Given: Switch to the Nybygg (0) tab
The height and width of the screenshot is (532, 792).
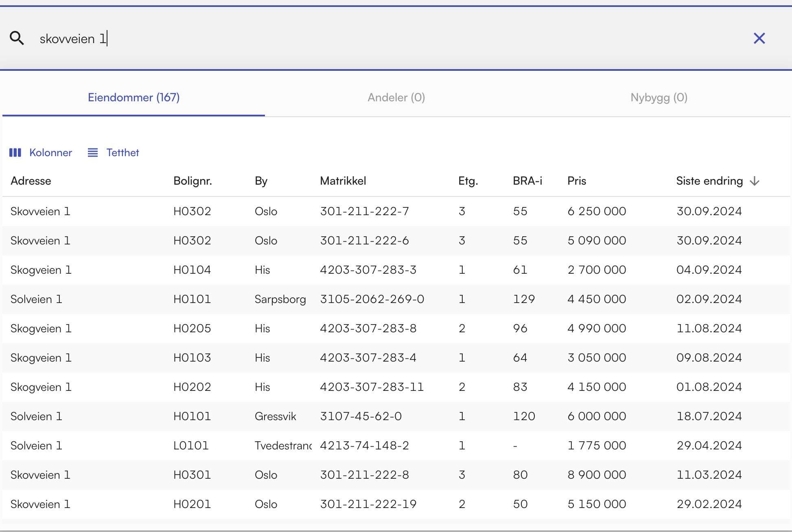Looking at the screenshot, I should coord(659,98).
